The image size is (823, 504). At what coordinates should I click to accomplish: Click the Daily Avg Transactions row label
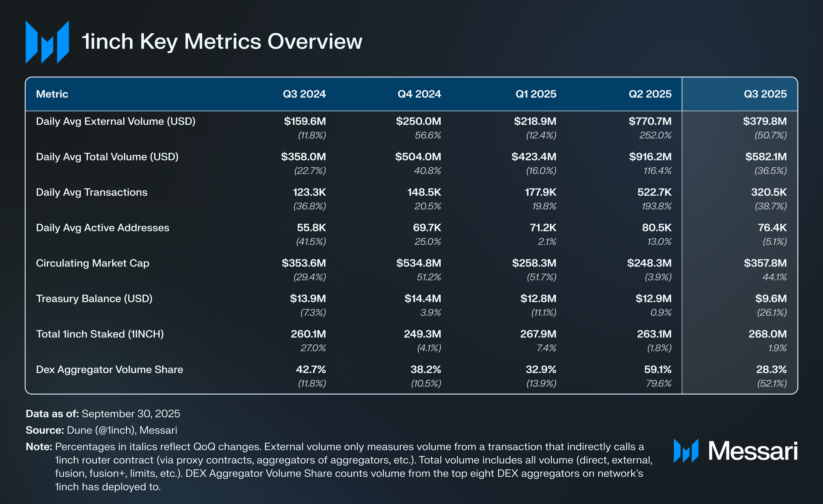point(91,192)
